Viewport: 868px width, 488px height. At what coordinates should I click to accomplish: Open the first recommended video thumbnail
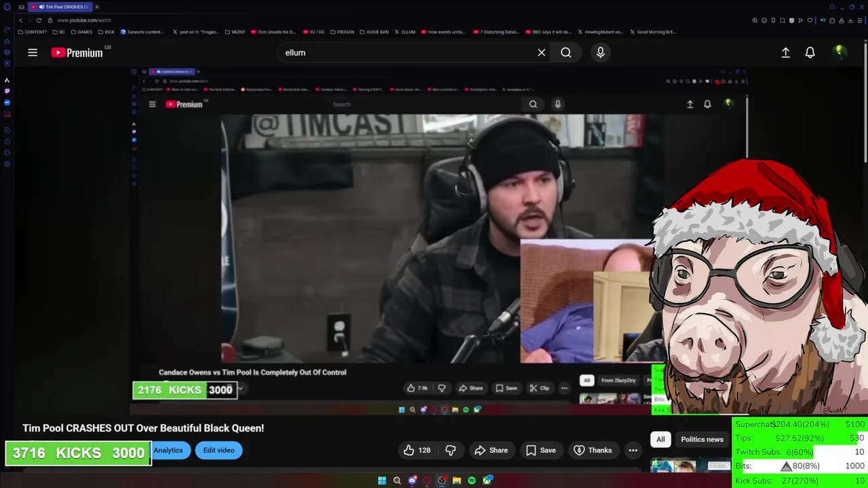[690, 466]
